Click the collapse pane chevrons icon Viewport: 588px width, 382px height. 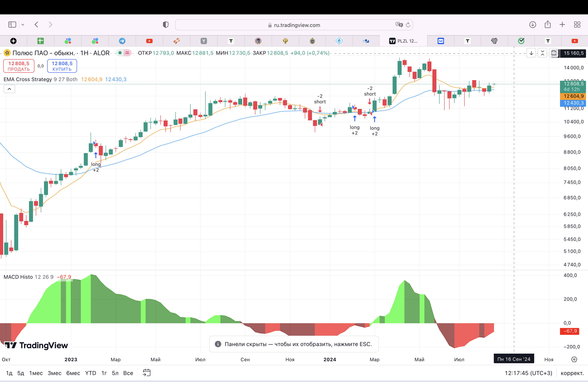543,53
